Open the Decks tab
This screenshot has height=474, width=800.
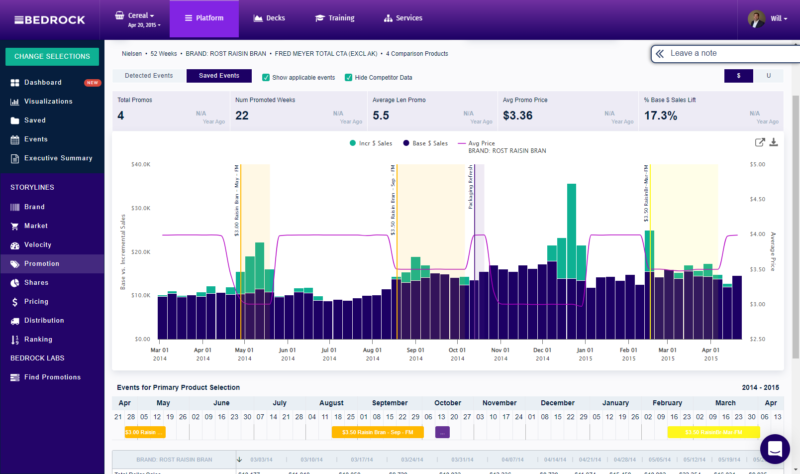pyautogui.click(x=269, y=18)
